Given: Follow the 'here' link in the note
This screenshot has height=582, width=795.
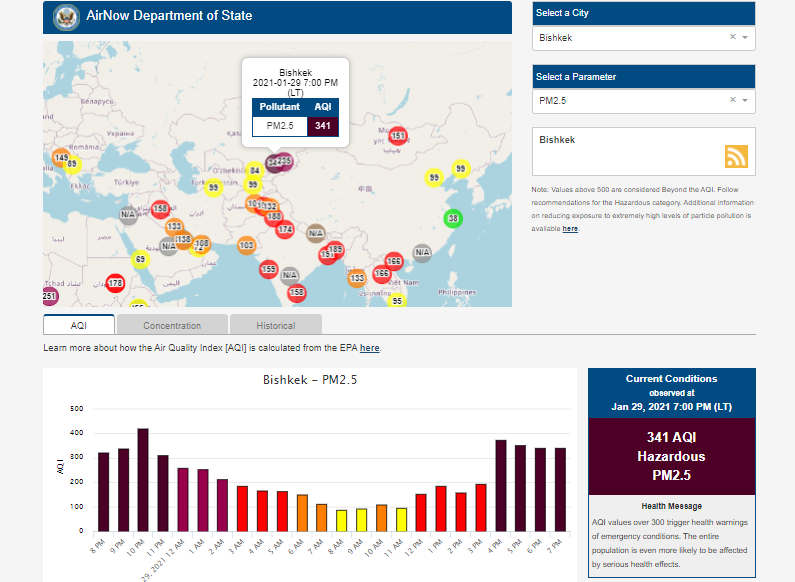Looking at the screenshot, I should point(570,229).
